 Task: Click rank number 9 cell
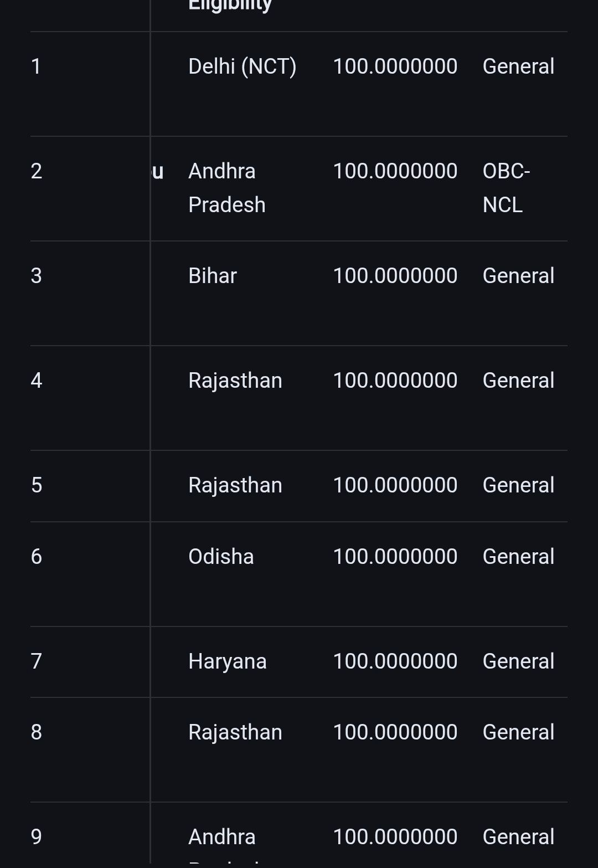click(37, 836)
